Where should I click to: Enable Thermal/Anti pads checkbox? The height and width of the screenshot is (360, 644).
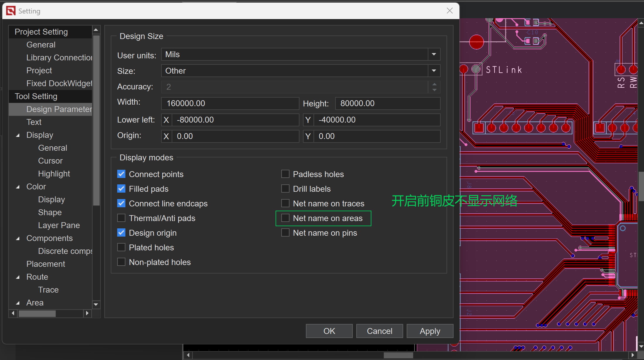point(121,218)
